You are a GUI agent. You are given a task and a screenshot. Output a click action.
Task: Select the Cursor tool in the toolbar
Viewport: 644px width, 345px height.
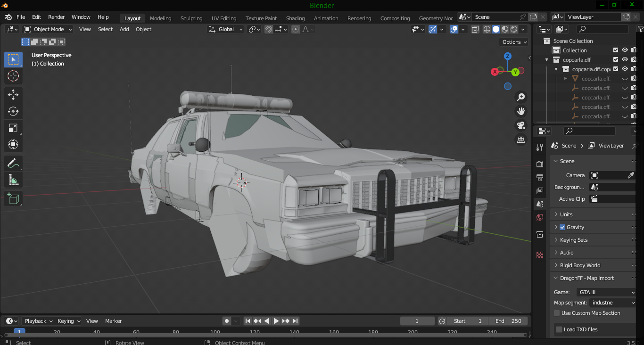tap(13, 76)
